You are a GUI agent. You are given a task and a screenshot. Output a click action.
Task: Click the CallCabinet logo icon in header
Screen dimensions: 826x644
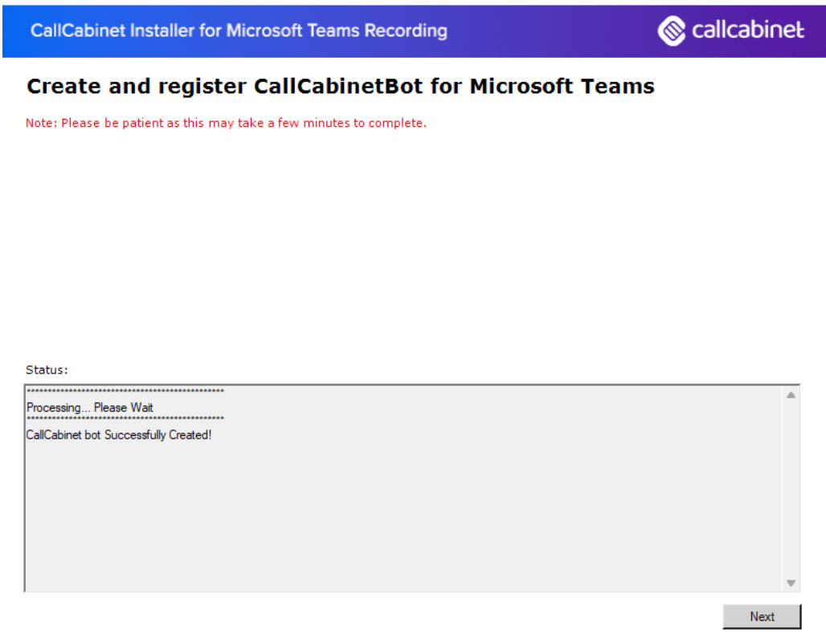point(672,31)
